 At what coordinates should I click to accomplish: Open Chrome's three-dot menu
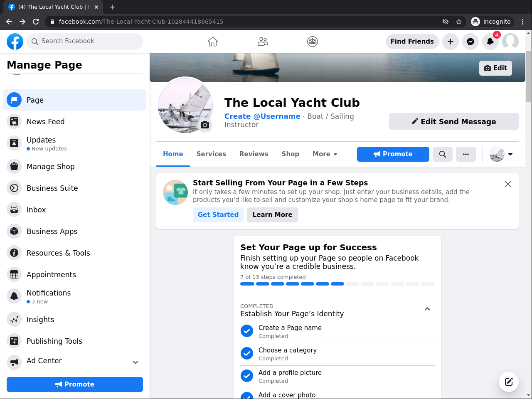coord(523,22)
